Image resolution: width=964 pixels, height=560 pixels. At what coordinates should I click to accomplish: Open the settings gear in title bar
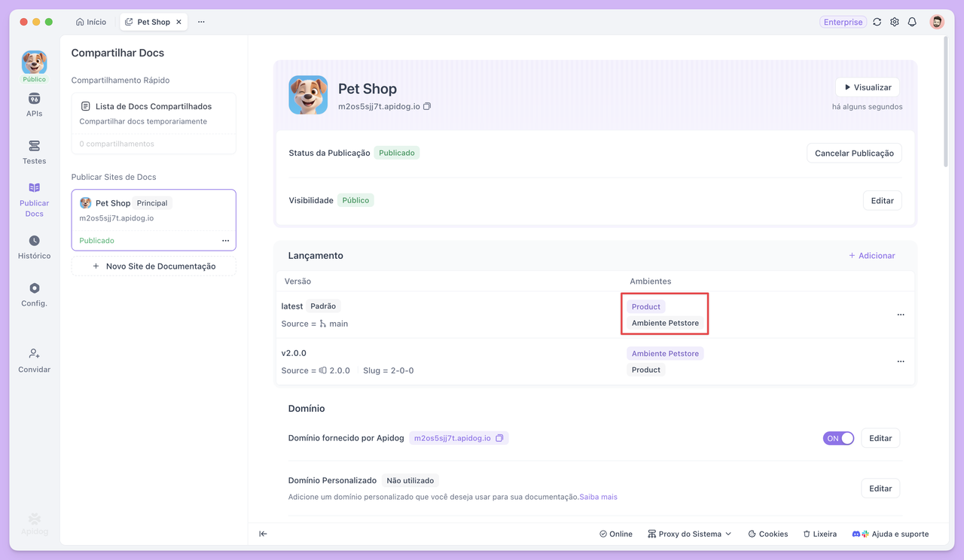pyautogui.click(x=895, y=22)
